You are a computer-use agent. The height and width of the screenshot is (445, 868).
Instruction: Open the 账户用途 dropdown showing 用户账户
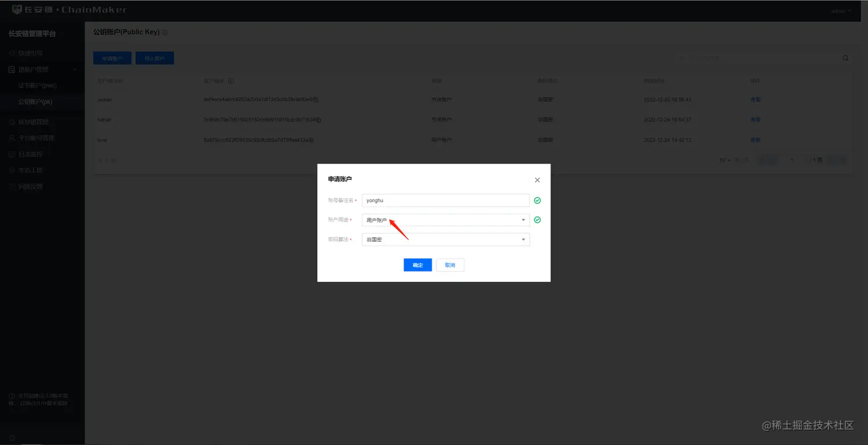(x=445, y=220)
